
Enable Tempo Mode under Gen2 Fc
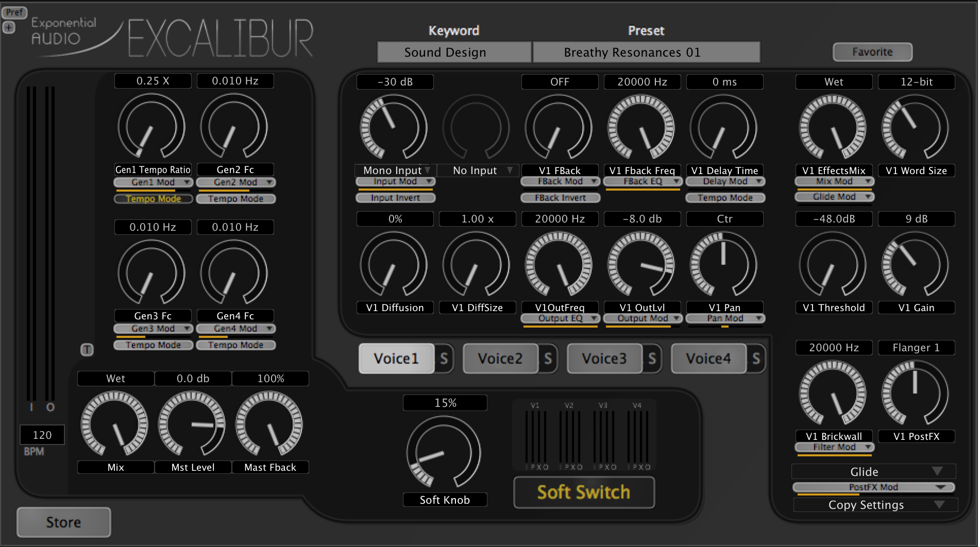235,198
